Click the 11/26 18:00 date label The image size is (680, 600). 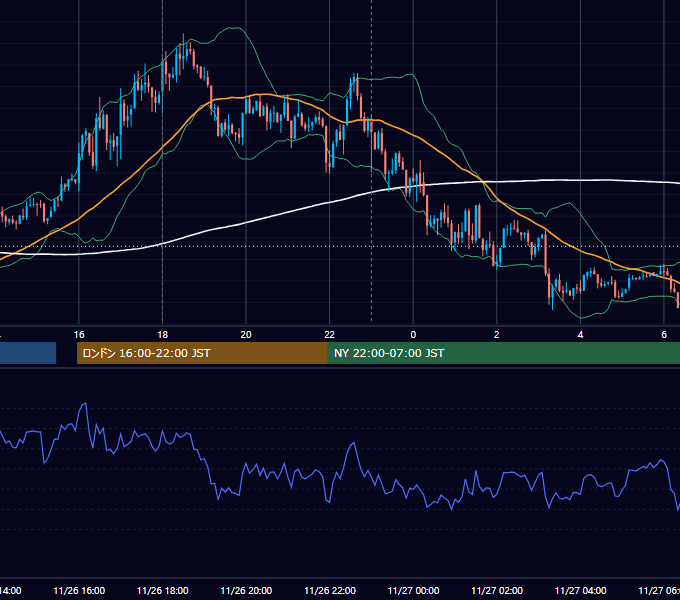(x=163, y=590)
